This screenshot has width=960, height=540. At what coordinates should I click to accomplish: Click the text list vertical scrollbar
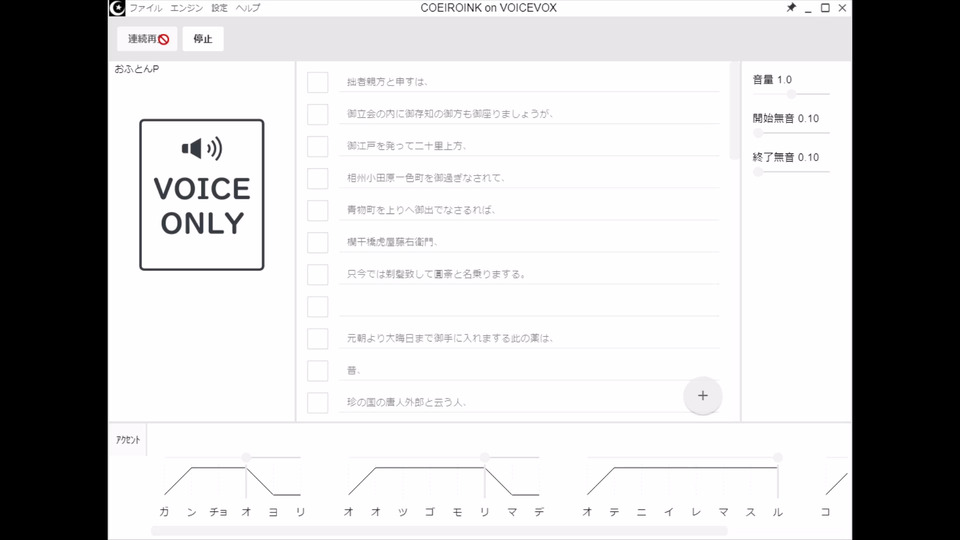(735, 110)
